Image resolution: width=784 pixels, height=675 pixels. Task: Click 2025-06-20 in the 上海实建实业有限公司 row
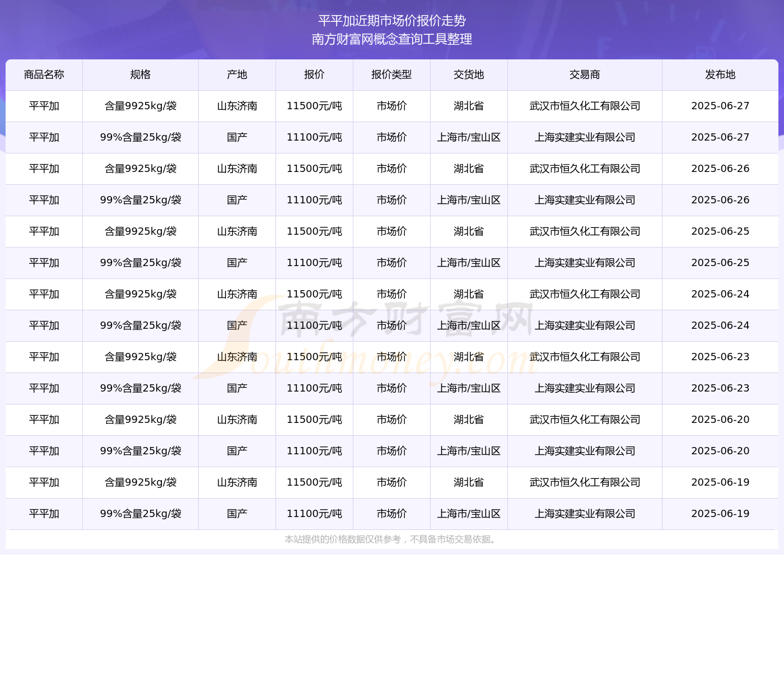[721, 451]
